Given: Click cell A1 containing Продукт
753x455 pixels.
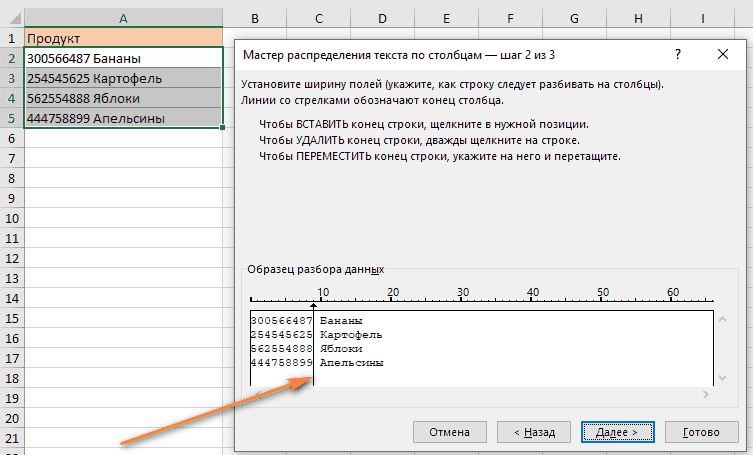Looking at the screenshot, I should tap(123, 38).
